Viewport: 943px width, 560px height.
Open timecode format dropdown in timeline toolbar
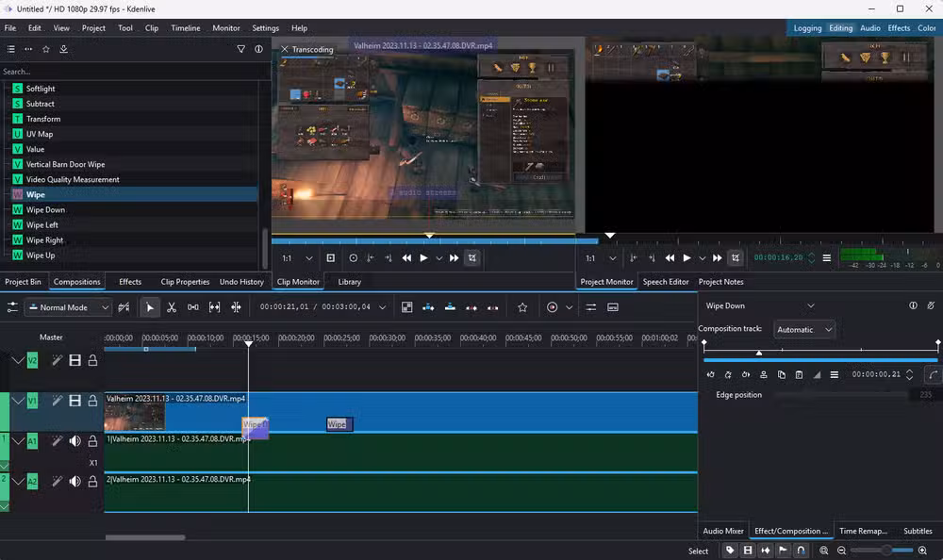pos(383,307)
